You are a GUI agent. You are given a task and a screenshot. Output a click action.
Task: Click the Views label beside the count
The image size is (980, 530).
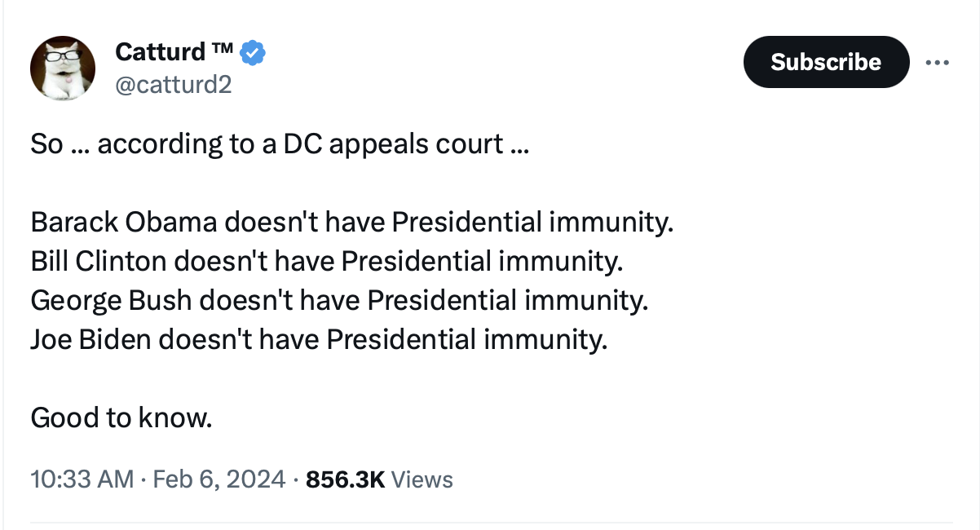click(422, 479)
